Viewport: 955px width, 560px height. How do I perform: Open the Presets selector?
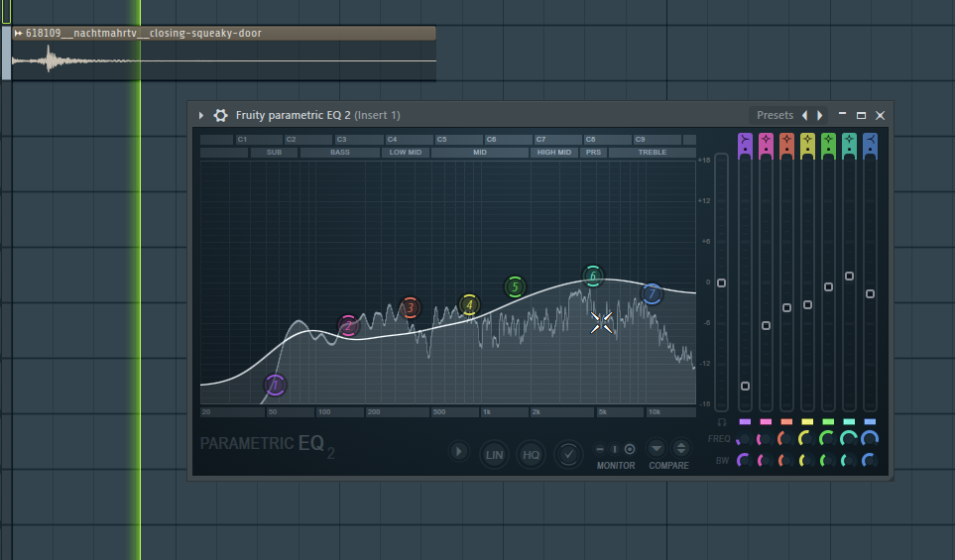pyautogui.click(x=775, y=115)
